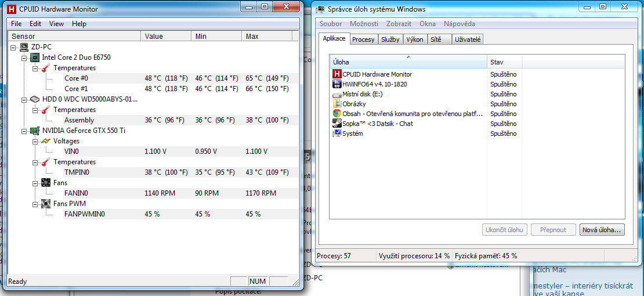Sort tasks by the Stav column header
This screenshot has height=296, width=644.
[x=504, y=62]
